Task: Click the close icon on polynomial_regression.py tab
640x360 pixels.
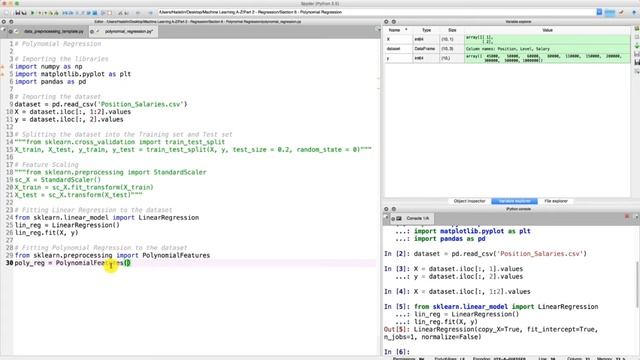Action: [92, 31]
